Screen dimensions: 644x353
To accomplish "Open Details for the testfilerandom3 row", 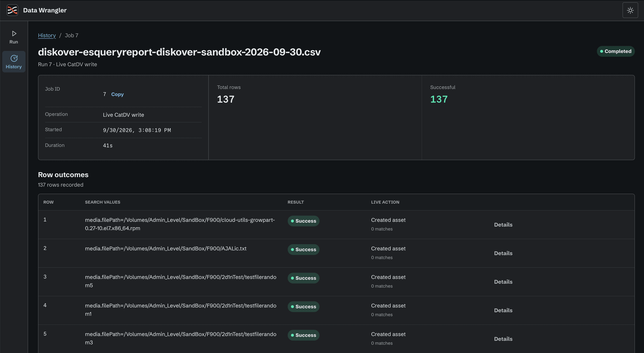I will (503, 339).
